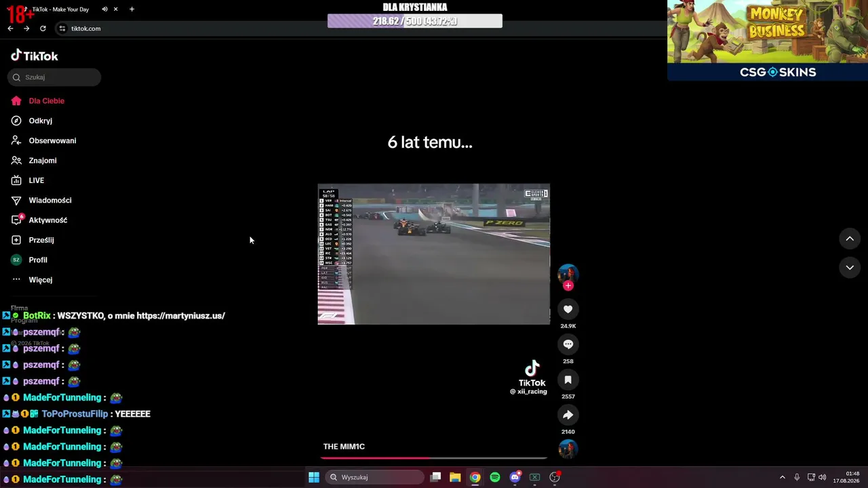The width and height of the screenshot is (868, 488).
Task: Mute the TikTok tab audio icon
Action: click(104, 9)
